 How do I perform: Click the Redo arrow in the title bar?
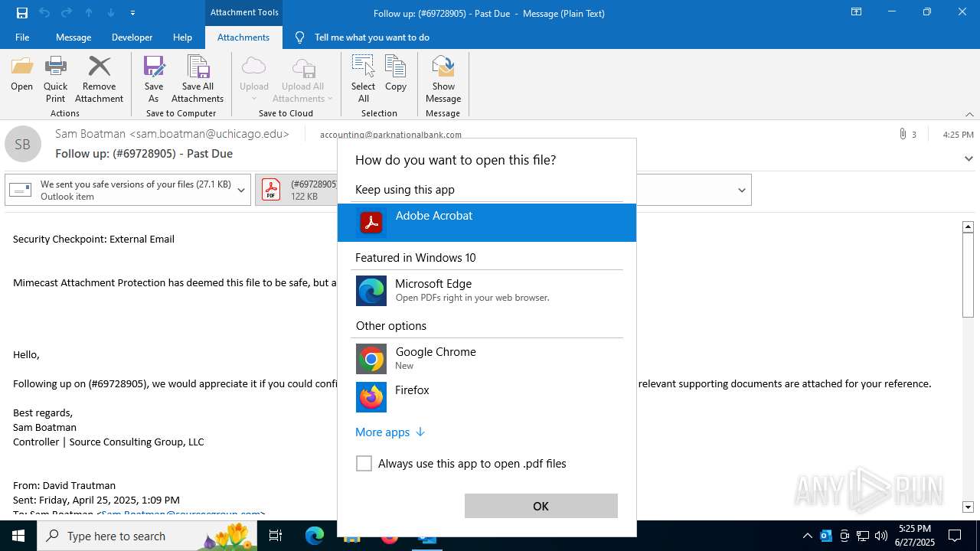click(x=66, y=12)
